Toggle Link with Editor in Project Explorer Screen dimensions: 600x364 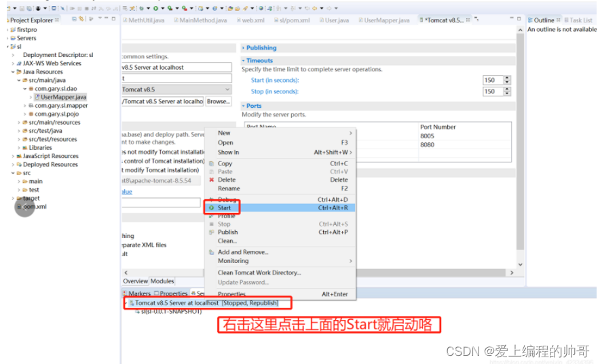(x=81, y=19)
